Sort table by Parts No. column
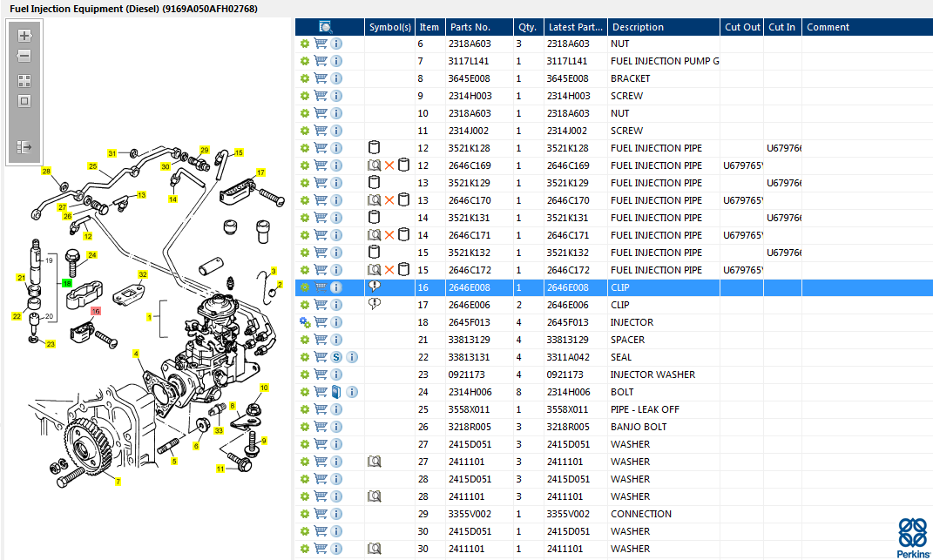The height and width of the screenshot is (560, 933). [478, 27]
